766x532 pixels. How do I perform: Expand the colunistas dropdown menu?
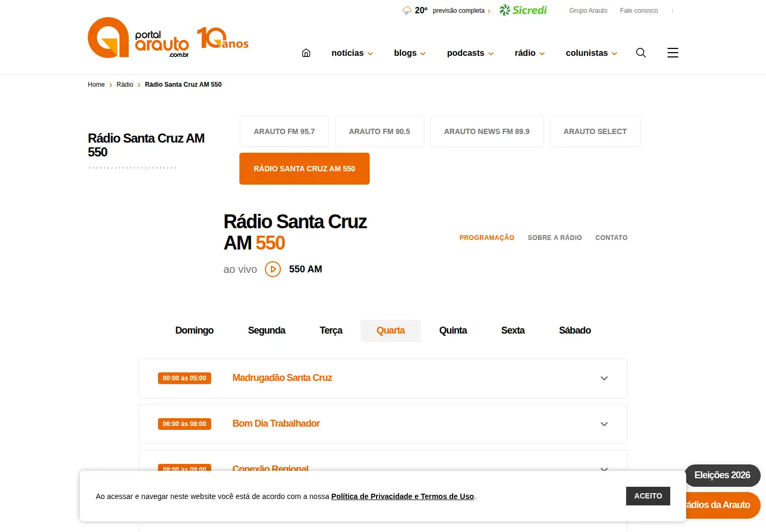pos(592,53)
